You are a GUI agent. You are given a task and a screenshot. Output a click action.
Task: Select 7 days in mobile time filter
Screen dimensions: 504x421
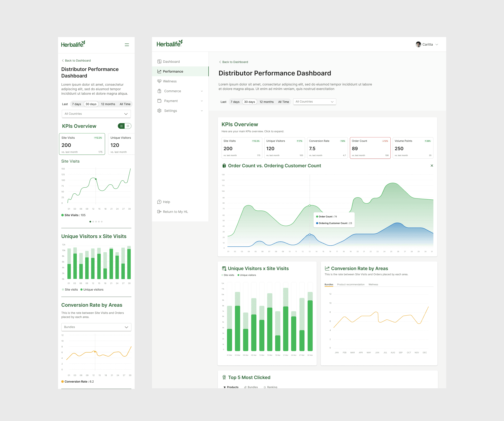click(x=77, y=104)
